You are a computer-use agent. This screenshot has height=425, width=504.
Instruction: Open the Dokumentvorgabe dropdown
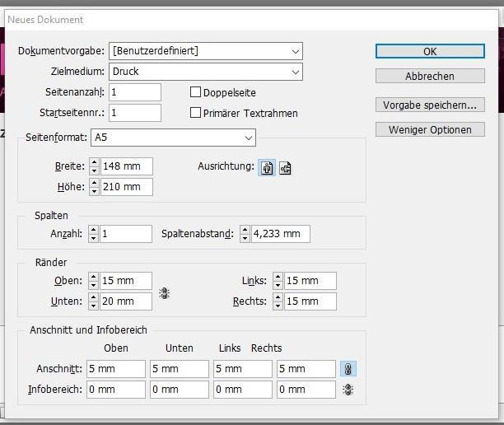[x=296, y=51]
